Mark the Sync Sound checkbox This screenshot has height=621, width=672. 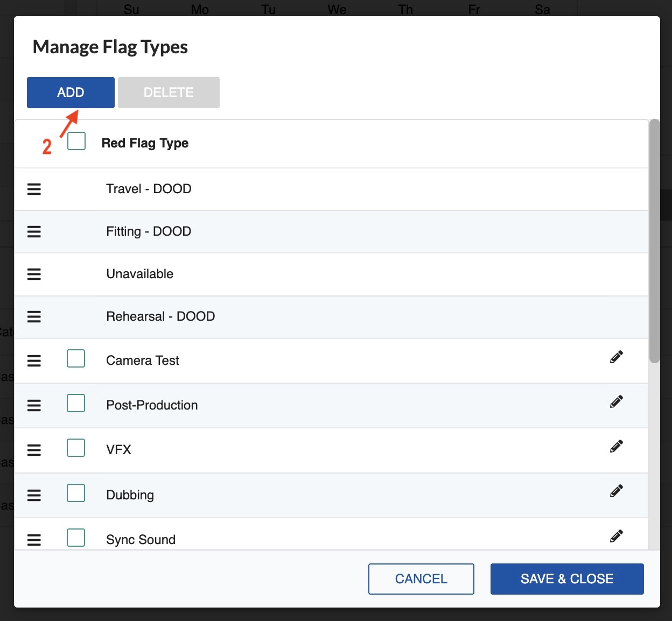point(76,538)
